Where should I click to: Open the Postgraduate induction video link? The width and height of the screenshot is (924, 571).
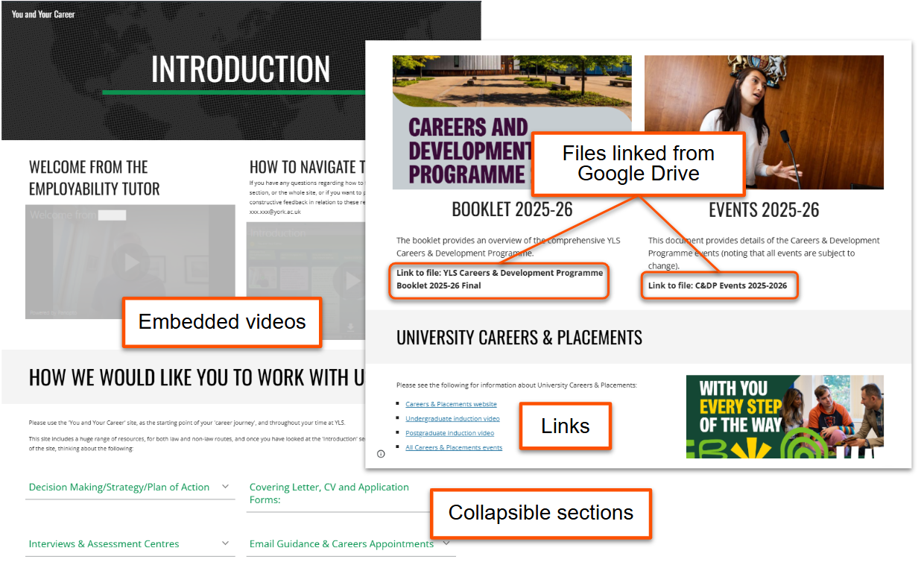point(449,433)
